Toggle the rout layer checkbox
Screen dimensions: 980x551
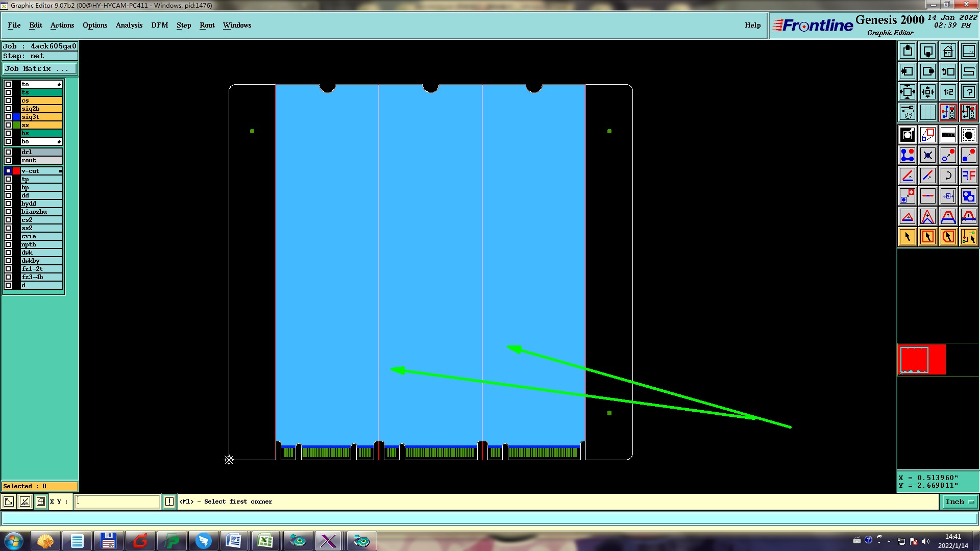(x=8, y=160)
